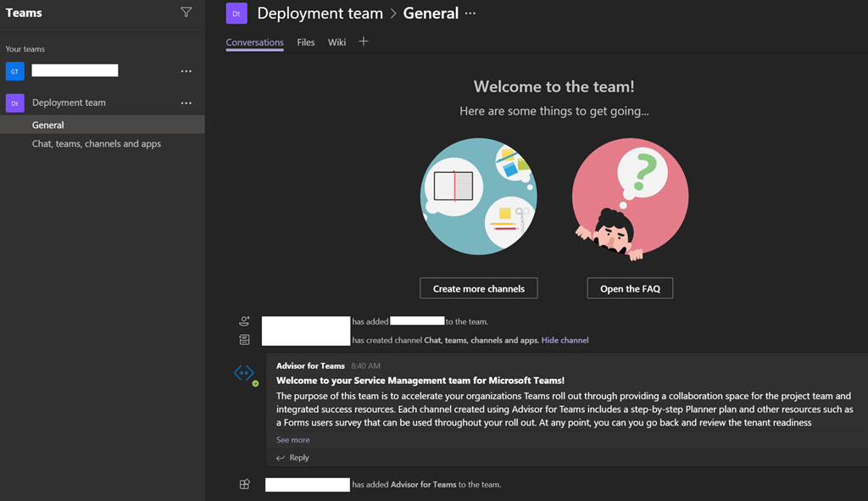Screen dimensions: 868x501
Task: Open General channel more options ellipsis
Action: tap(470, 14)
